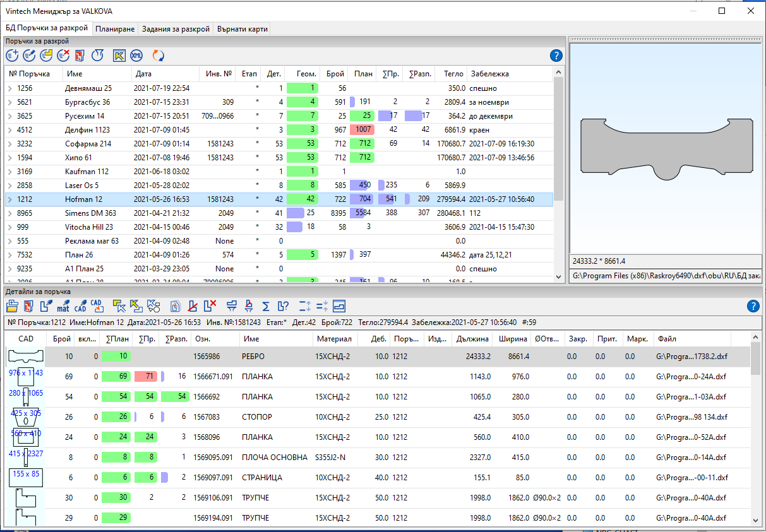Open the Върнати карти tab
Screen dimensions: 766x532
pos(242,29)
